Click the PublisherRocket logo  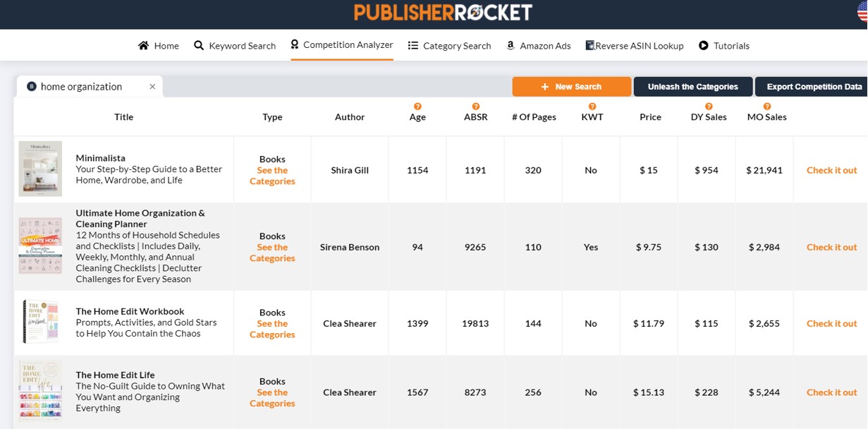pos(443,12)
